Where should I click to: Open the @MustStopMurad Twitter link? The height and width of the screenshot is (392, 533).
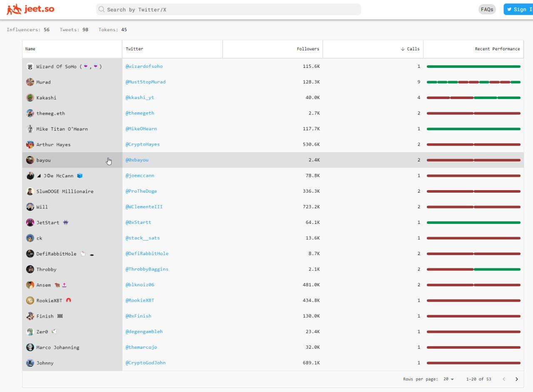[x=146, y=82]
